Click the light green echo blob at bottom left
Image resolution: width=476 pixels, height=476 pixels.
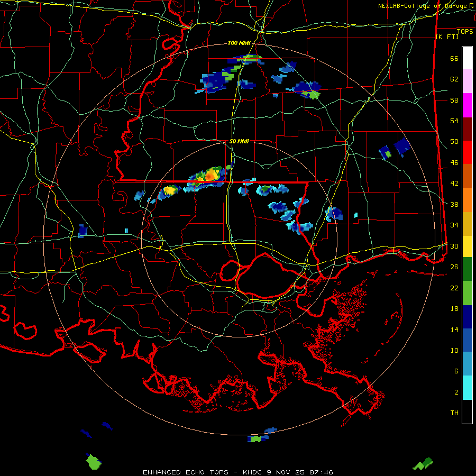point(93,462)
